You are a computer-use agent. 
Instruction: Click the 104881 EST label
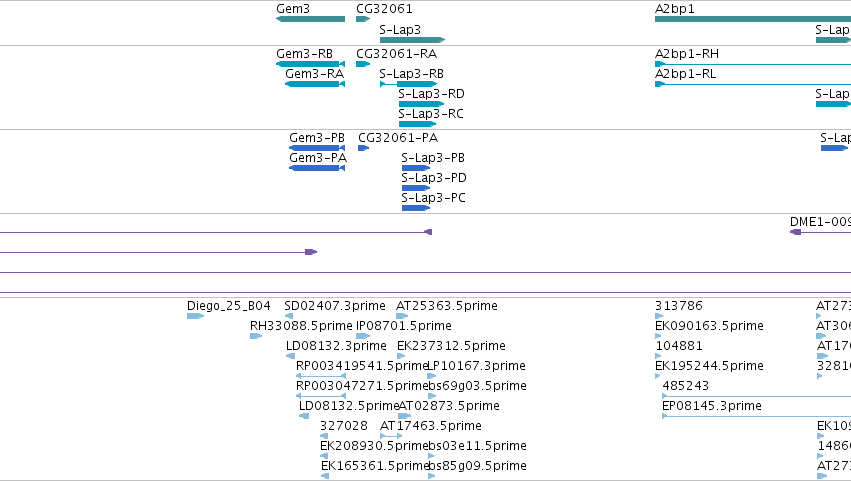[679, 346]
